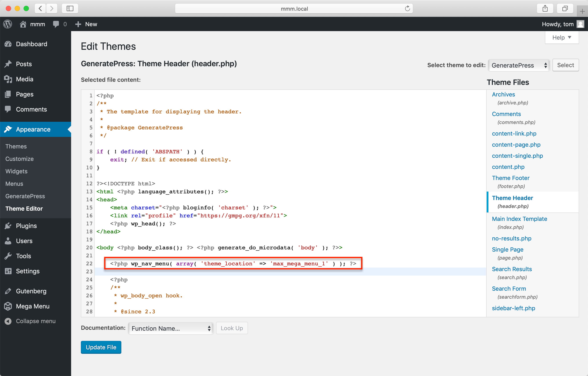Image resolution: width=588 pixels, height=376 pixels.
Task: Expand the Help dropdown
Action: 561,38
